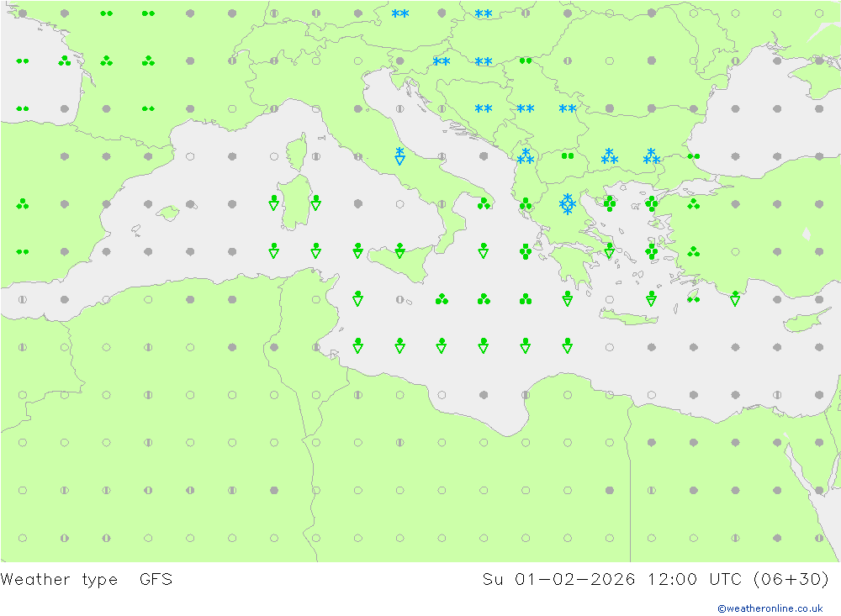Click the island of Cyprus on the map
The height and width of the screenshot is (616, 841).
pyautogui.click(x=807, y=320)
